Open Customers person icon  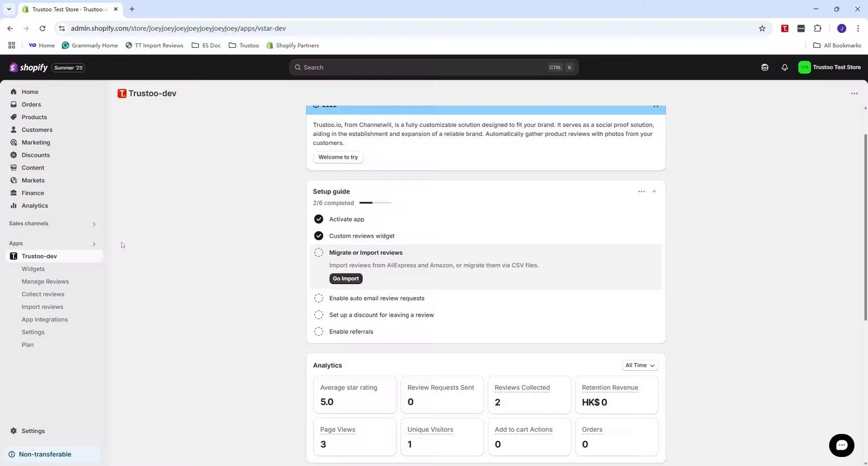[13, 129]
